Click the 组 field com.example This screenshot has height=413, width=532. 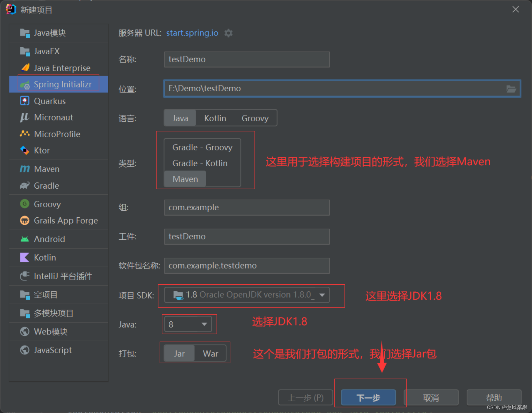tap(247, 207)
